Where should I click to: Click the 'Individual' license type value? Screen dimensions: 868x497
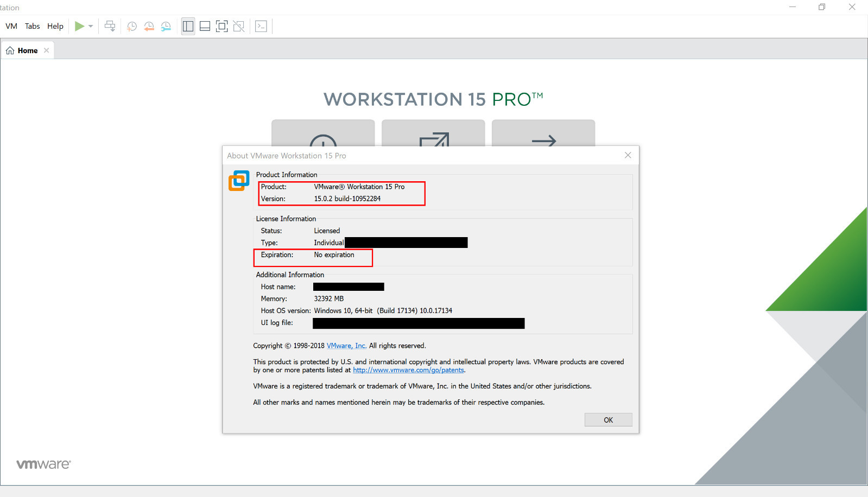329,243
